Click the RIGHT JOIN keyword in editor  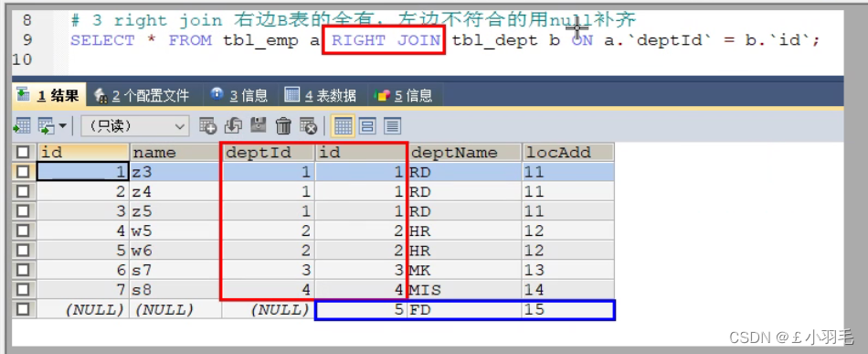click(x=386, y=40)
